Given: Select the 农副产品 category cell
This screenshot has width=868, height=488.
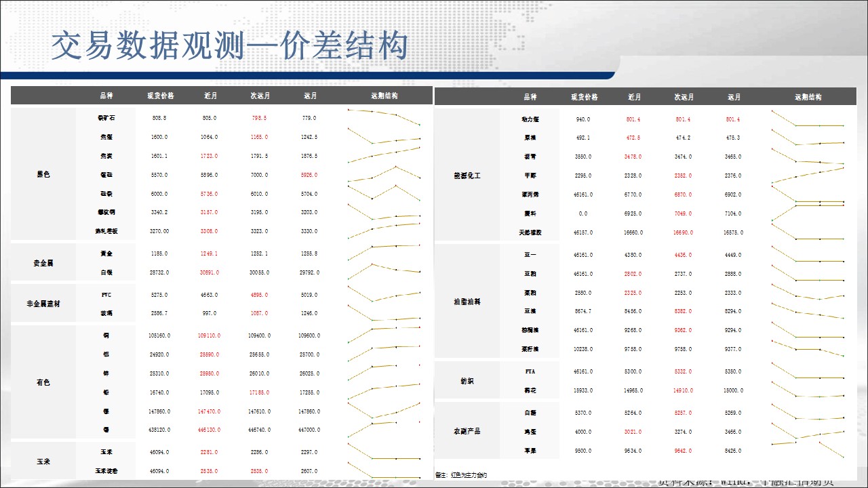Looking at the screenshot, I should [x=467, y=431].
